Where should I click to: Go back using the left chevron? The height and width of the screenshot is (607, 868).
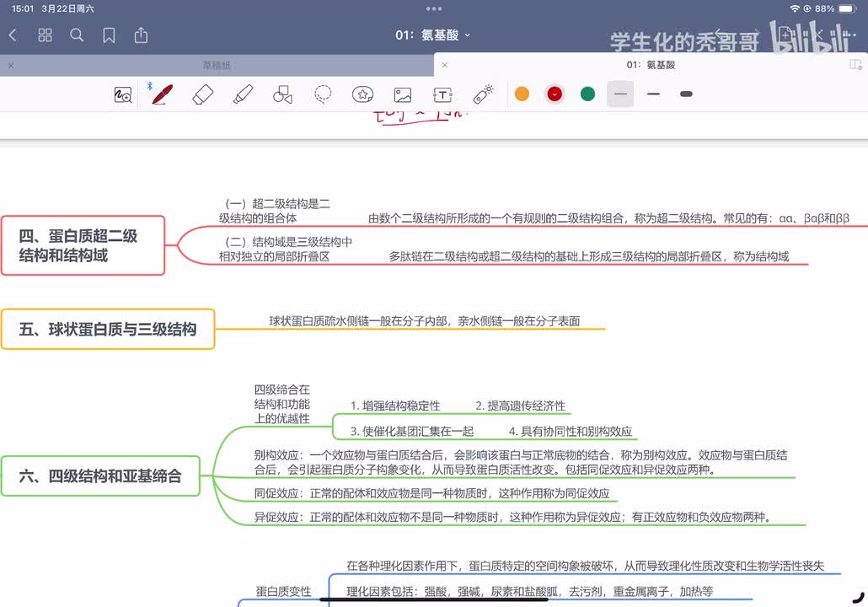click(13, 35)
